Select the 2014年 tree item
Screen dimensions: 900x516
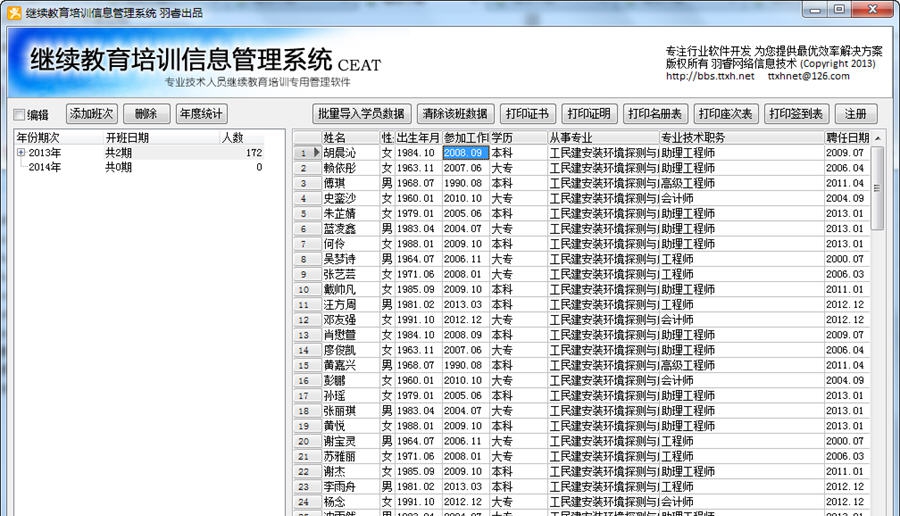pyautogui.click(x=44, y=168)
